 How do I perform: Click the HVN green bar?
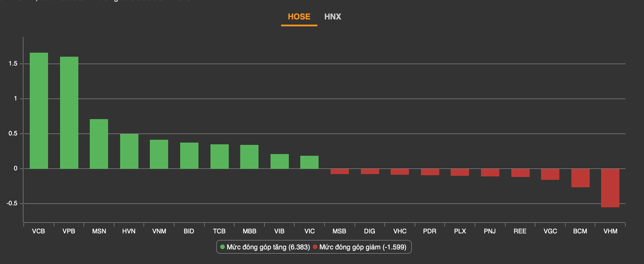(129, 151)
